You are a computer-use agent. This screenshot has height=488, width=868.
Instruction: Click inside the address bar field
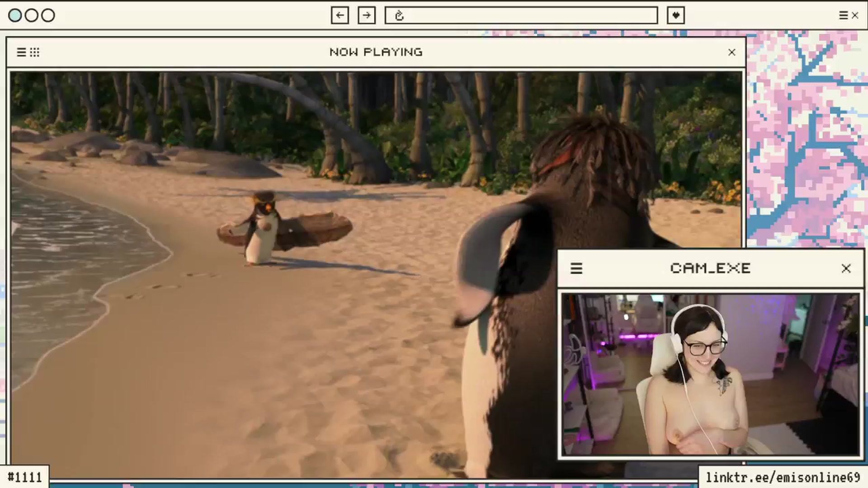tap(521, 15)
